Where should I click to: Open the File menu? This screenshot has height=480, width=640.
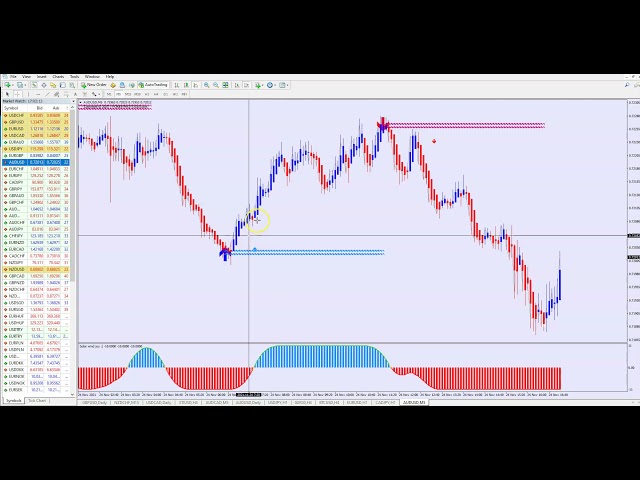point(13,76)
